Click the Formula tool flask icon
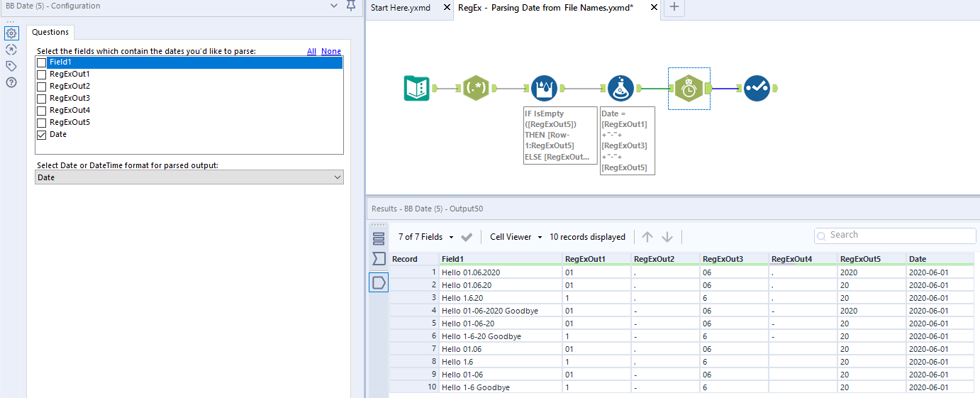This screenshot has height=398, width=980. (620, 88)
